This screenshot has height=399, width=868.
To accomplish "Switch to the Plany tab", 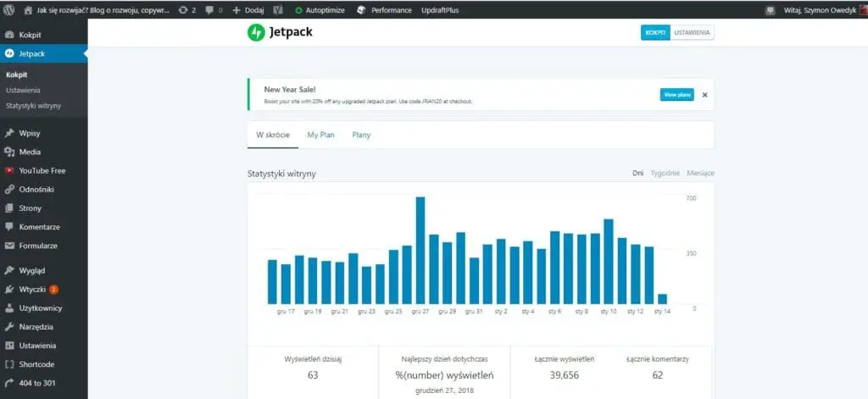I will tap(361, 135).
